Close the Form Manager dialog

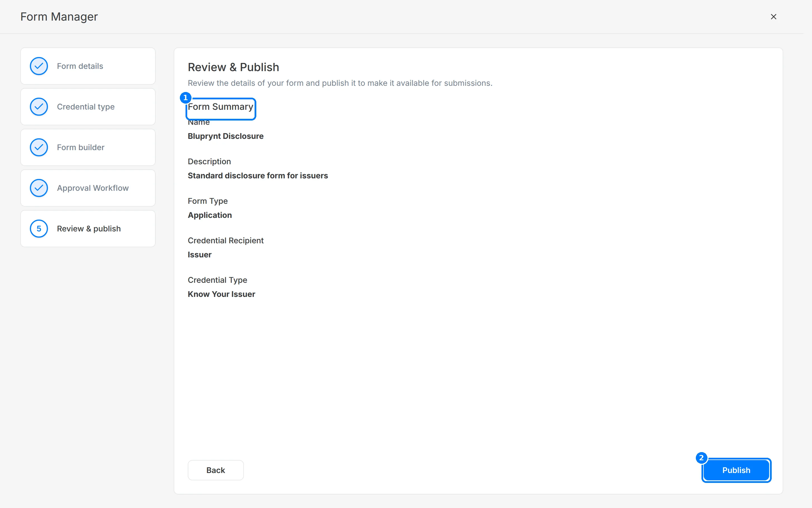(x=773, y=16)
